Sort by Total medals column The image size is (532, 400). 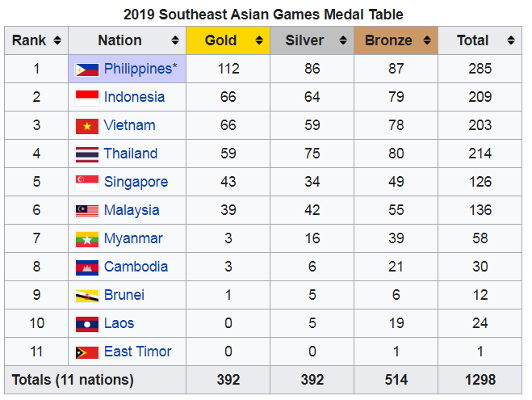pyautogui.click(x=511, y=40)
